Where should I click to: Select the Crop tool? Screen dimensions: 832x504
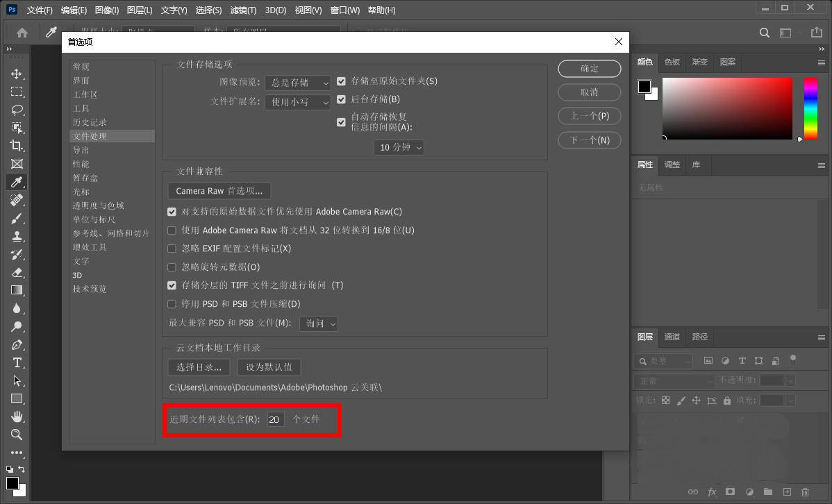[17, 146]
